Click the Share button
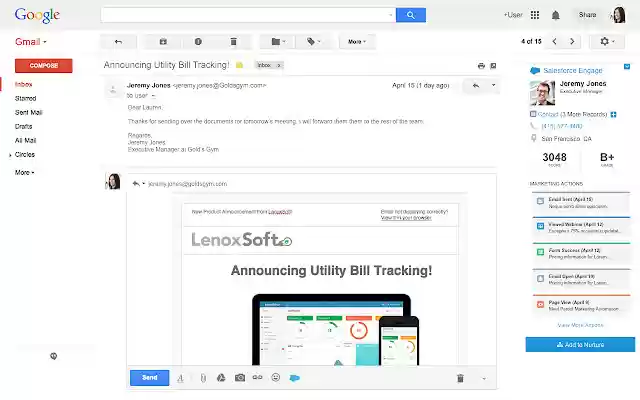The image size is (640, 400). pos(587,15)
